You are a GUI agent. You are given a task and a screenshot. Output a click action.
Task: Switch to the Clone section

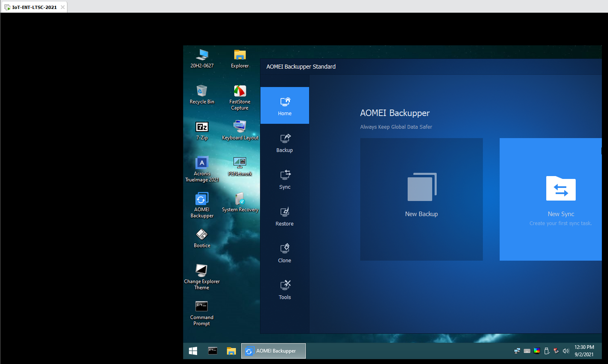285,252
